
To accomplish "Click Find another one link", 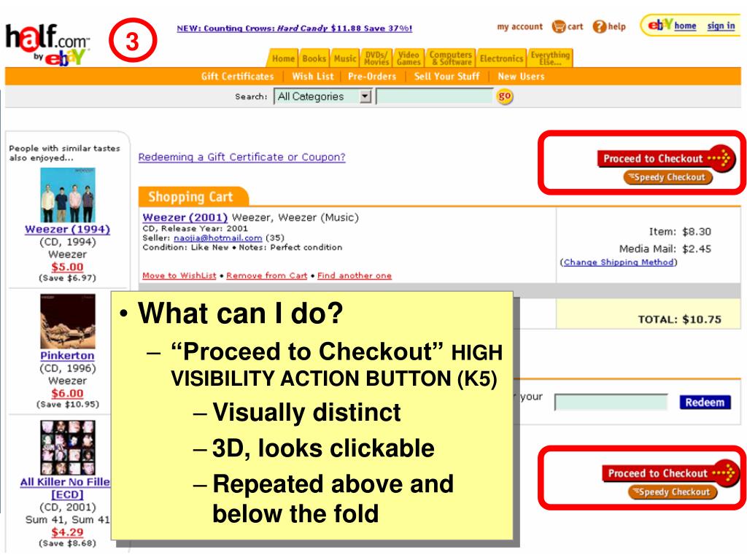I will 355,276.
